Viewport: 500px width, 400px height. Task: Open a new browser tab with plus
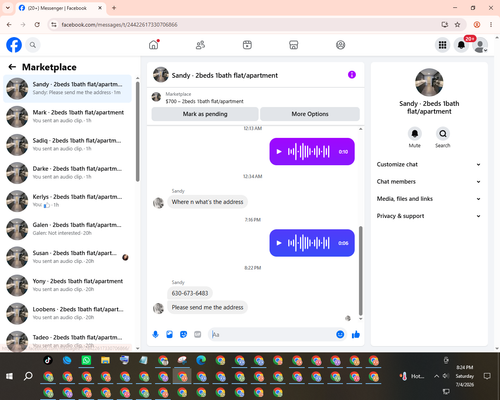click(x=114, y=8)
